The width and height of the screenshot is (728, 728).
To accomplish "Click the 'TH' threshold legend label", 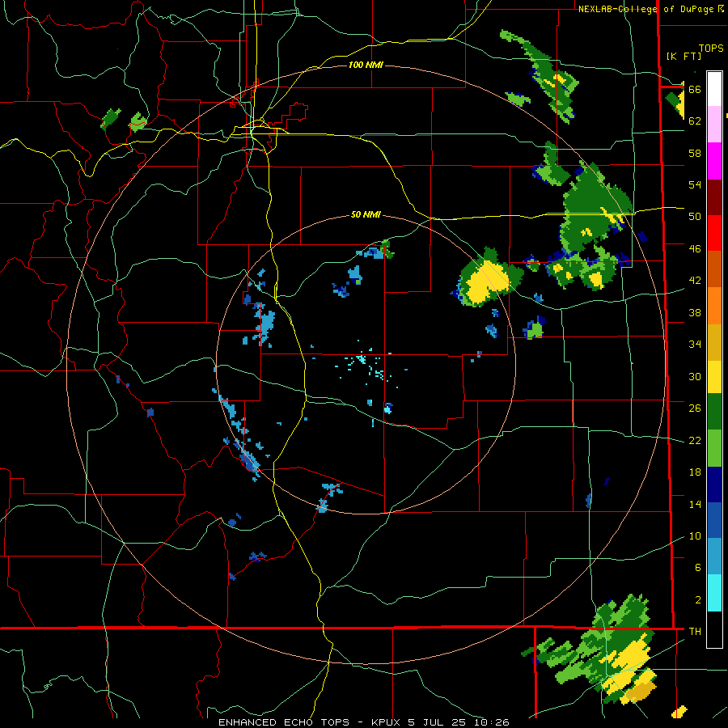I will click(x=695, y=631).
